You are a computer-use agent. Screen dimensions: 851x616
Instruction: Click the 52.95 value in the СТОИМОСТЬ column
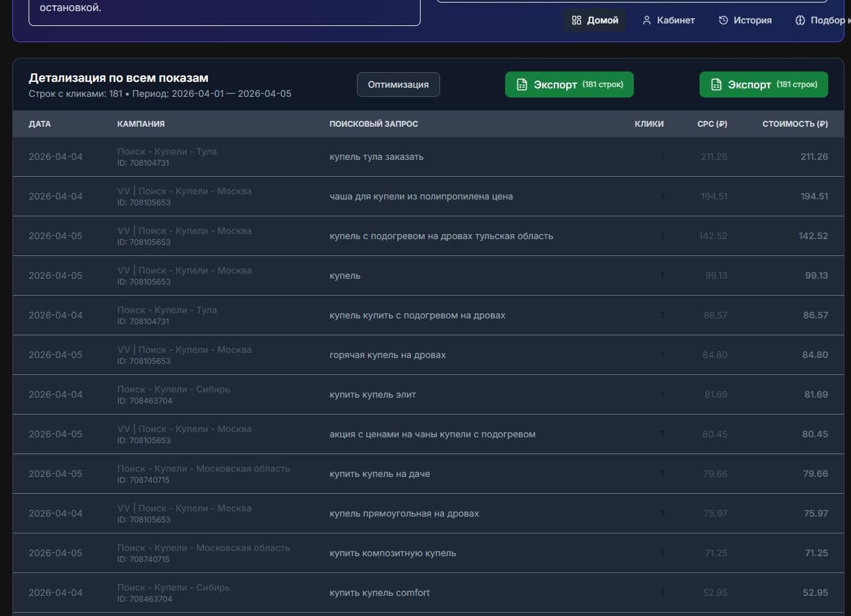pyautogui.click(x=815, y=593)
